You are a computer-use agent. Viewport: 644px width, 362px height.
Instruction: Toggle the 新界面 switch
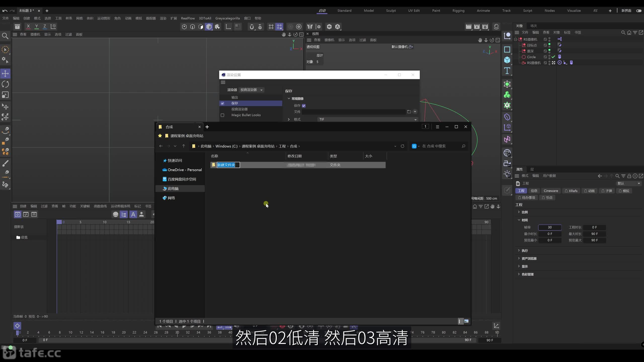pyautogui.click(x=639, y=11)
